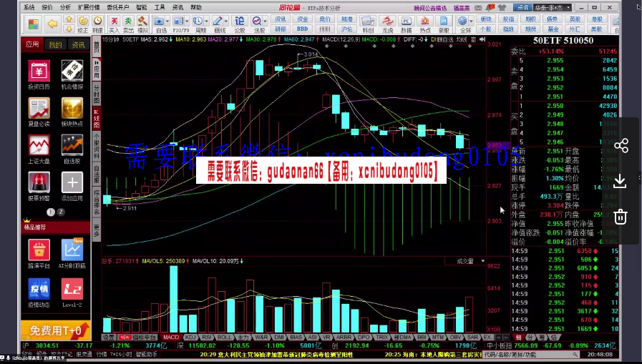This screenshot has width=642, height=364.
Task: Click the yellow back arrow icon
Action: coord(52,24)
